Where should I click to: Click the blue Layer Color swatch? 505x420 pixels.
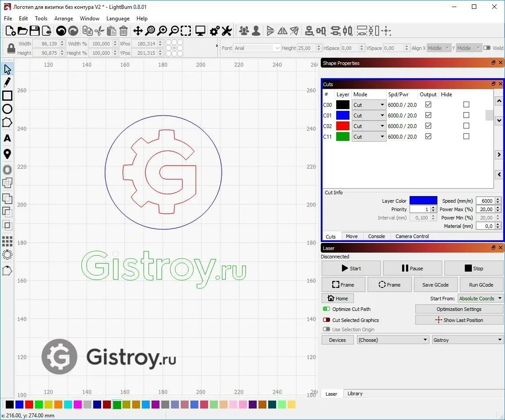(x=423, y=201)
